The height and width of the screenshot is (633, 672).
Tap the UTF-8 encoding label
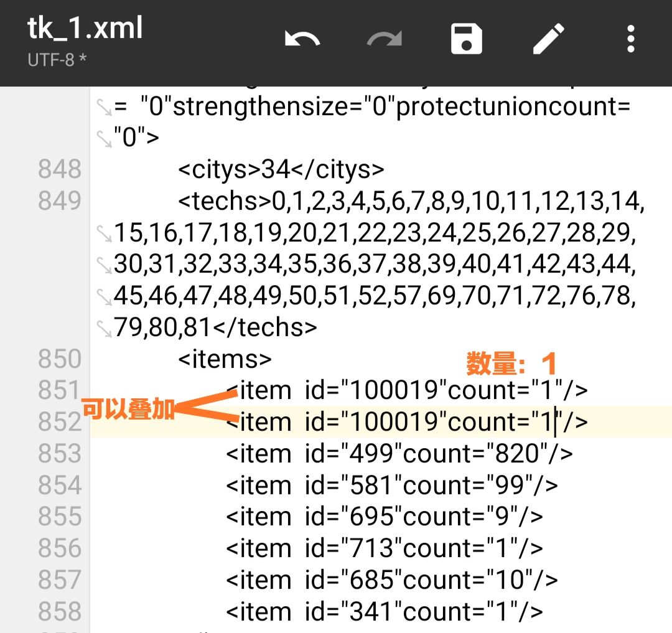tap(57, 61)
